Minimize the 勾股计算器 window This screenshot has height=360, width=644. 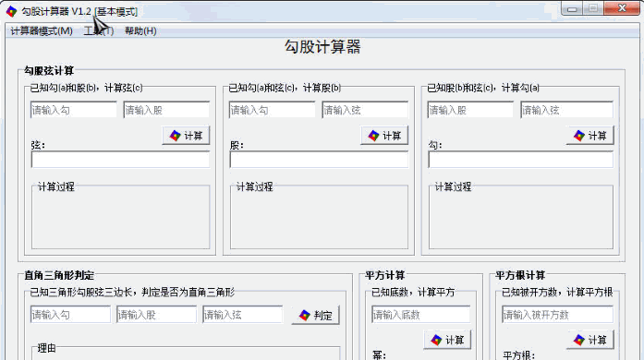point(573,8)
